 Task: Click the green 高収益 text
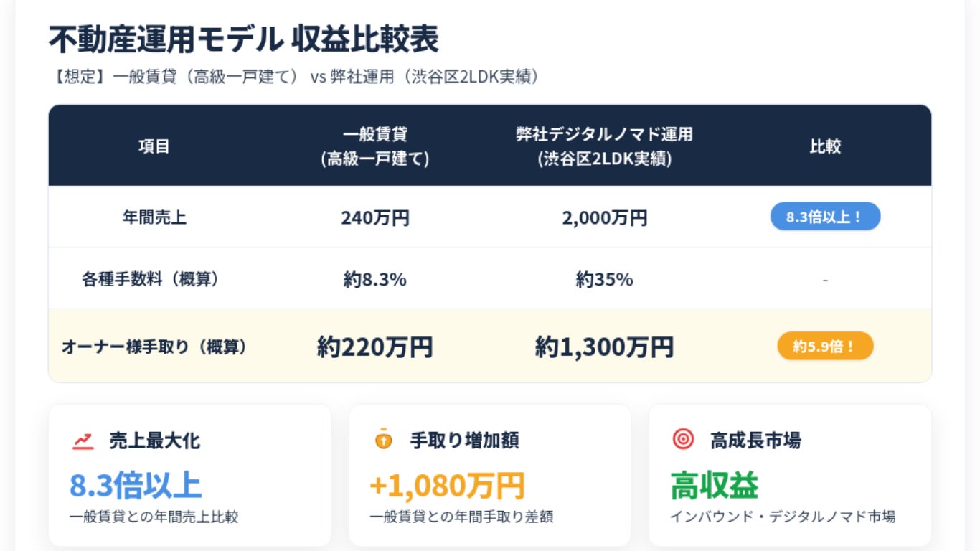pos(714,486)
